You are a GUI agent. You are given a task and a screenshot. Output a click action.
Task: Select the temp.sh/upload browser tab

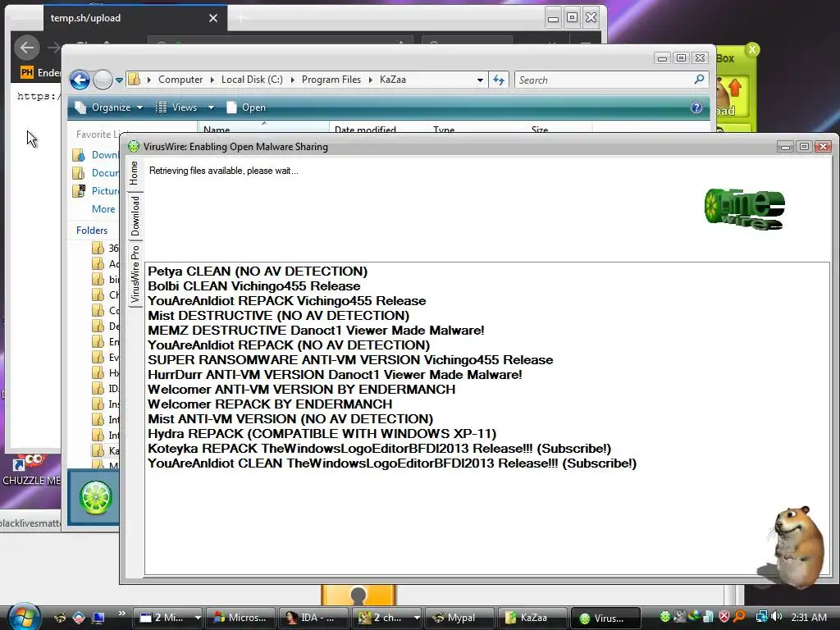click(x=135, y=18)
